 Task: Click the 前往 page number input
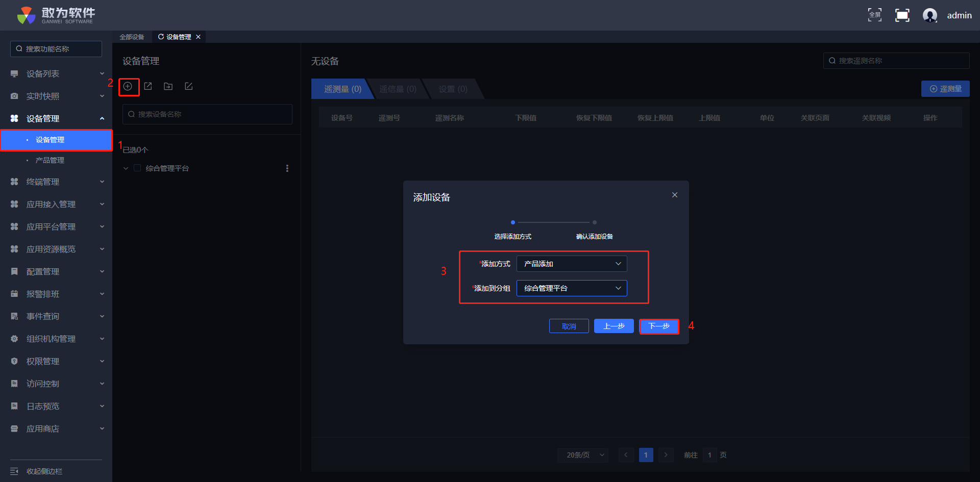pos(709,455)
